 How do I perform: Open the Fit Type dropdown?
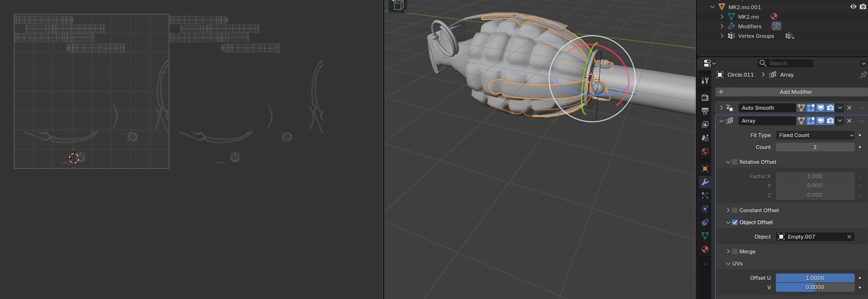pos(815,135)
